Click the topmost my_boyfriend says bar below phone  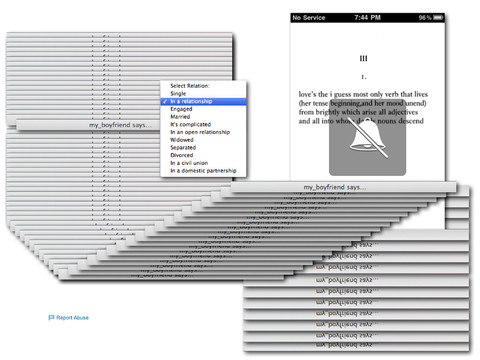(343, 187)
